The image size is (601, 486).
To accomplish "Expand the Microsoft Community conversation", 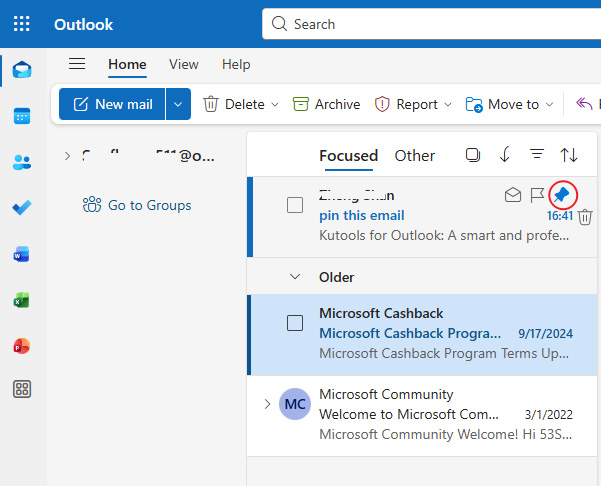I will 267,404.
